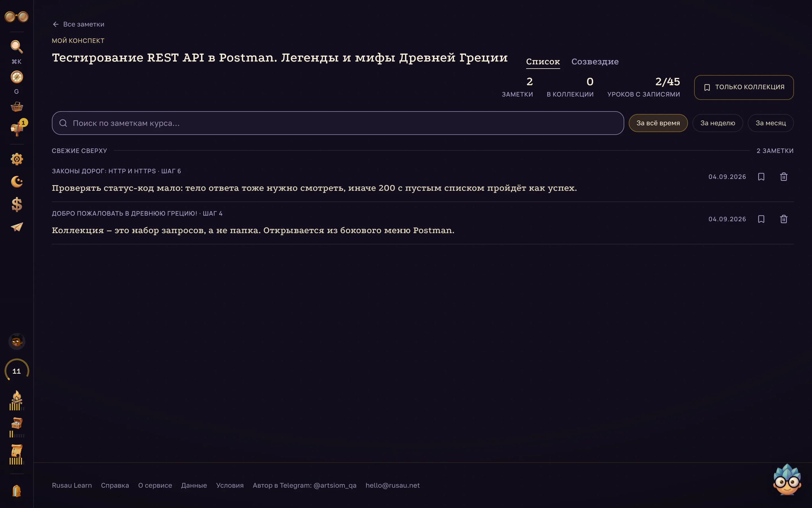
Task: Open note starting Коллекция – это набор
Action: click(x=253, y=230)
